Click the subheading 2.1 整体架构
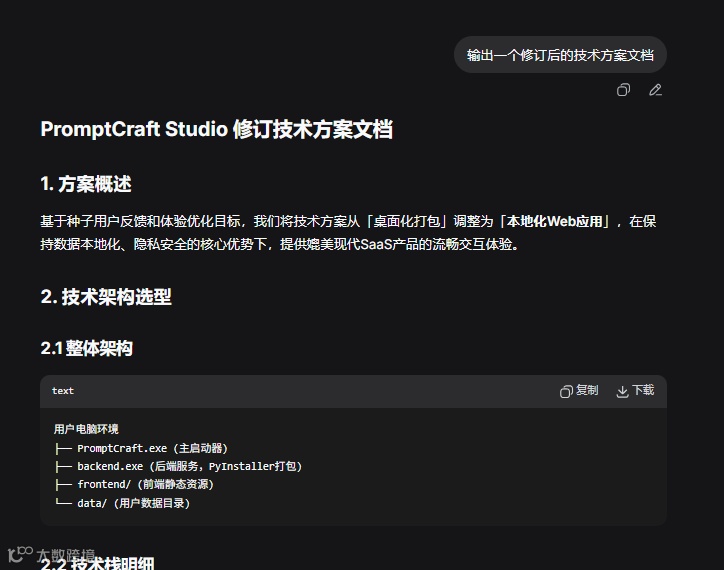The height and width of the screenshot is (570, 724). coord(87,348)
